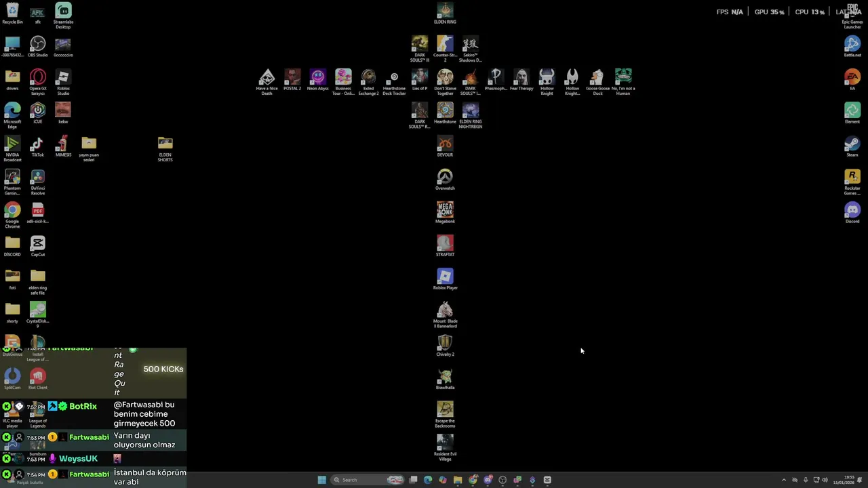Launch Battle.net from the desktop

coord(852,47)
